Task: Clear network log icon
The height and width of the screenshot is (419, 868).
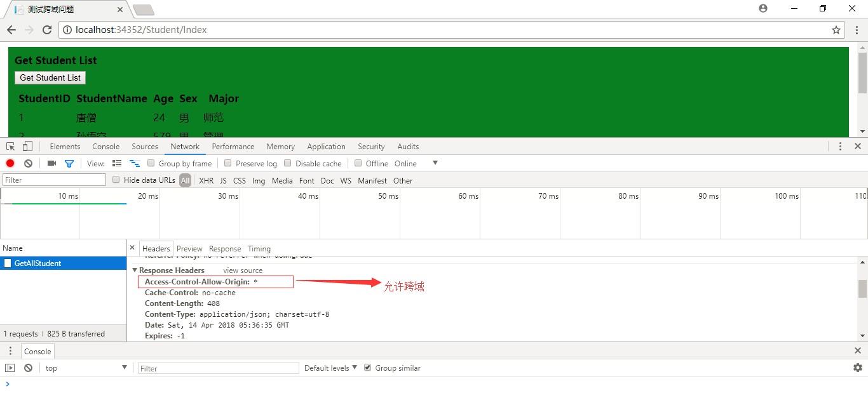Action: point(28,163)
